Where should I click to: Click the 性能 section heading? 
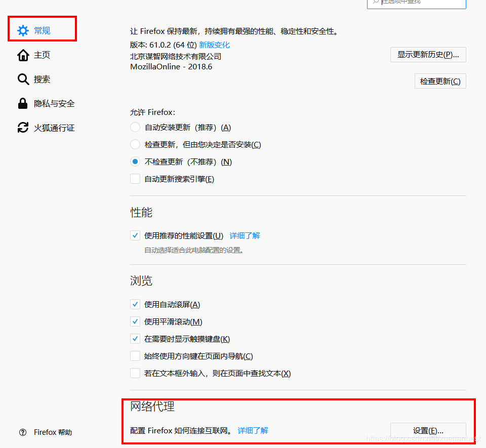point(141,213)
